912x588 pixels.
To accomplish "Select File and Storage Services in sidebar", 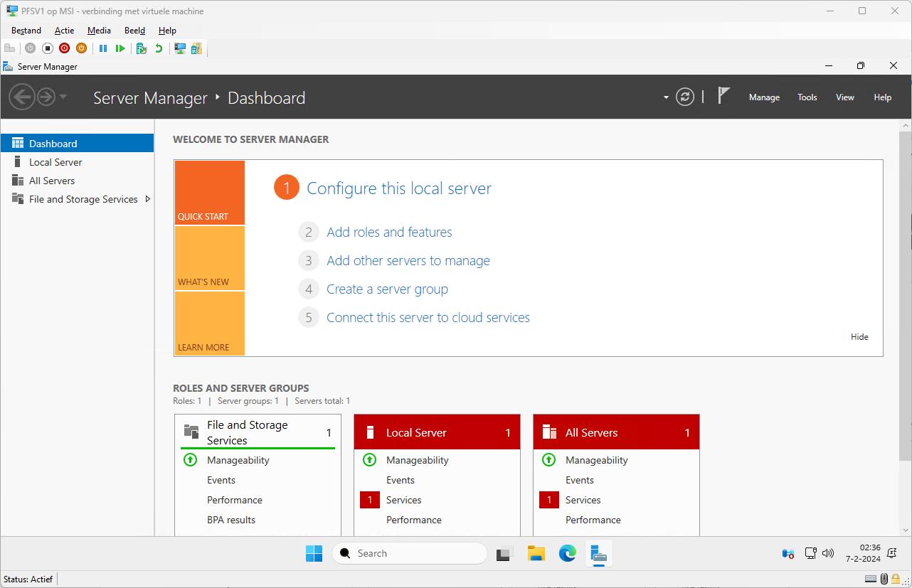I will click(77, 199).
